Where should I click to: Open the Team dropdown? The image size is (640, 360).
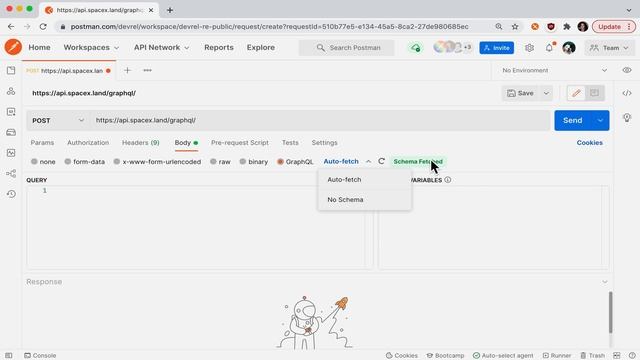[x=609, y=48]
